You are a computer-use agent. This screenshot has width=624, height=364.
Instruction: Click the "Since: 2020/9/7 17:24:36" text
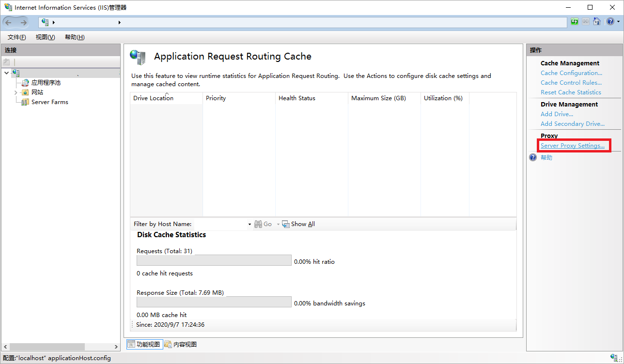click(x=171, y=325)
